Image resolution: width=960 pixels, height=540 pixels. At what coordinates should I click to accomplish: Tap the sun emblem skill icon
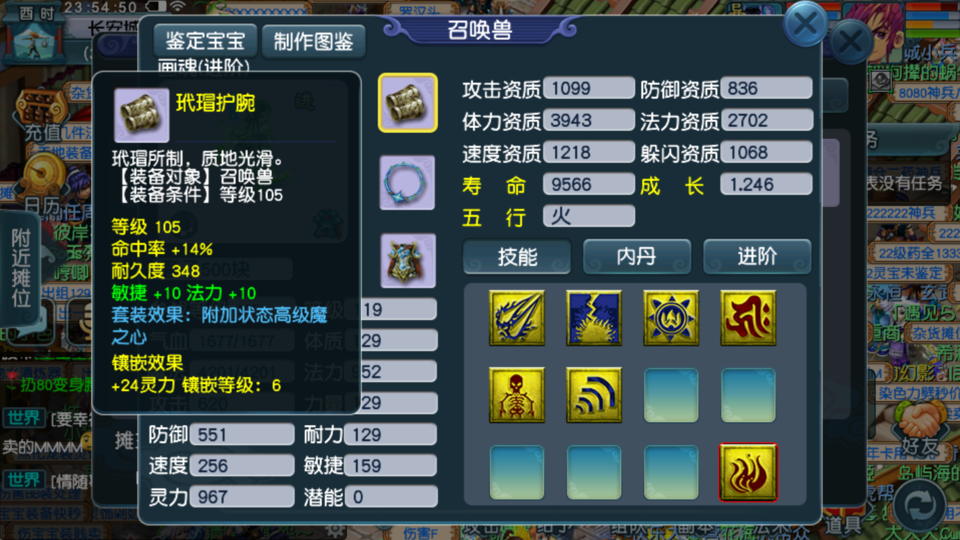coord(671,318)
